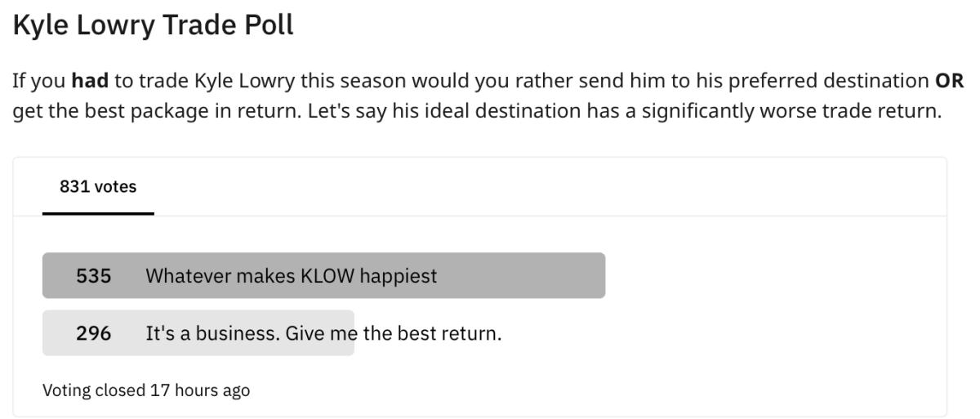Click the underline beneath the votes tab
The image size is (980, 419).
click(98, 213)
